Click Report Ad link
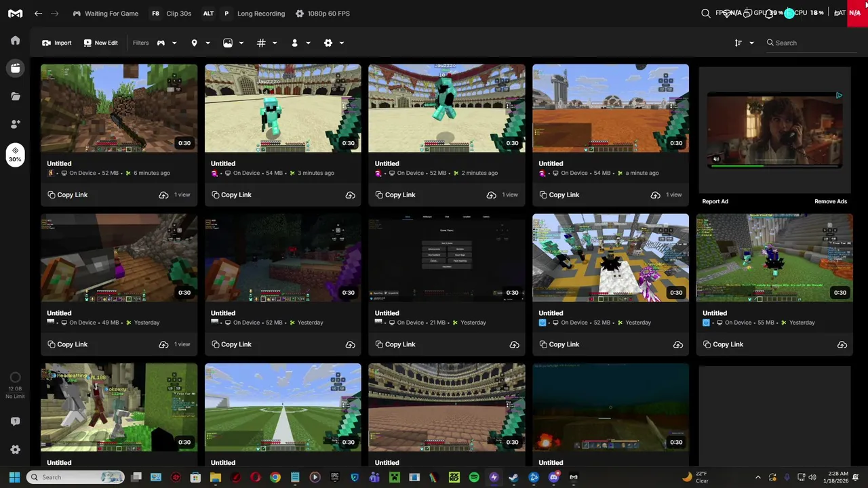 click(715, 201)
